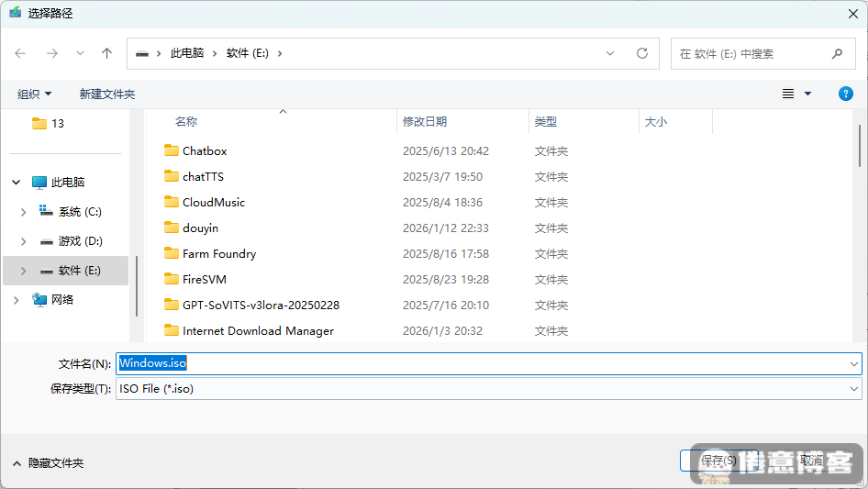868x489 pixels.
Task: Click the 保存(S) button
Action: pyautogui.click(x=718, y=461)
